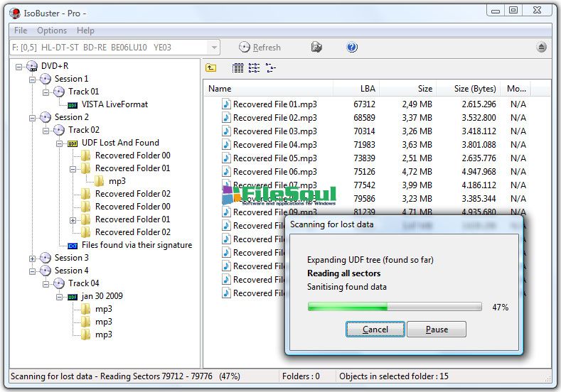The width and height of the screenshot is (561, 392).
Task: Click the Refresh drive button
Action: click(x=260, y=48)
